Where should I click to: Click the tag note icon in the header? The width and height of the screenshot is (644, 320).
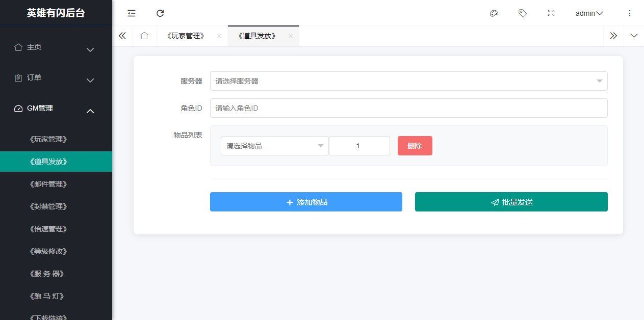coord(522,13)
